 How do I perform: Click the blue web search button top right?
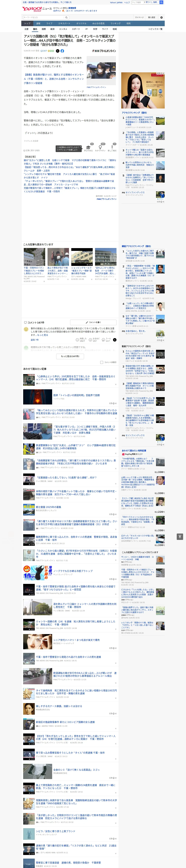(x=161, y=2)
